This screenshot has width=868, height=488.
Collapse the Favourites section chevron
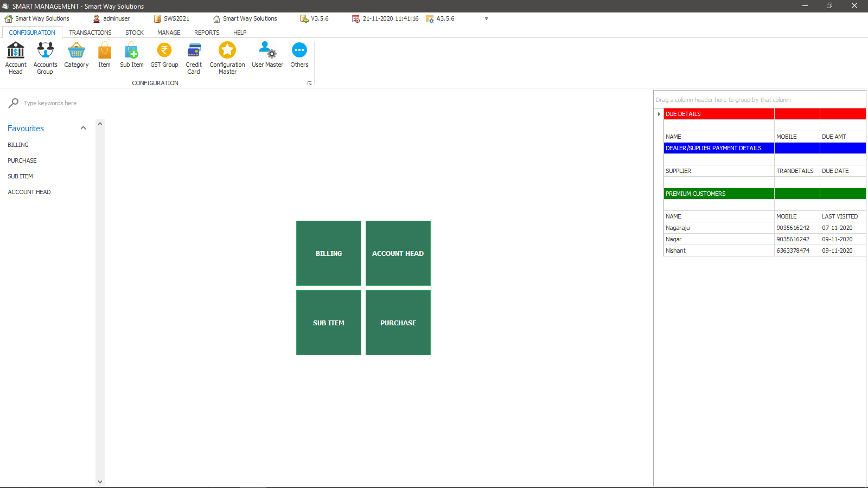click(x=83, y=129)
